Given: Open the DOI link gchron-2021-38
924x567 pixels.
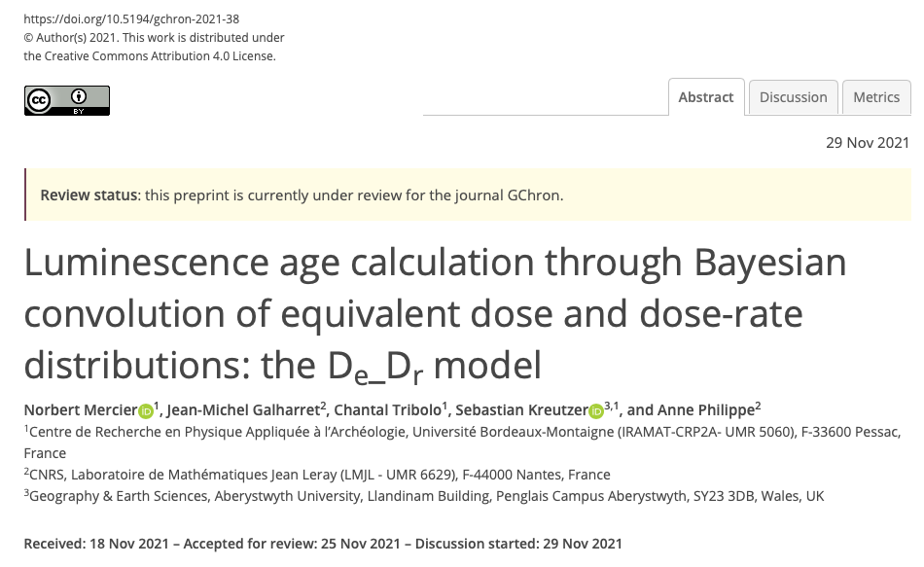Looking at the screenshot, I should (x=130, y=18).
